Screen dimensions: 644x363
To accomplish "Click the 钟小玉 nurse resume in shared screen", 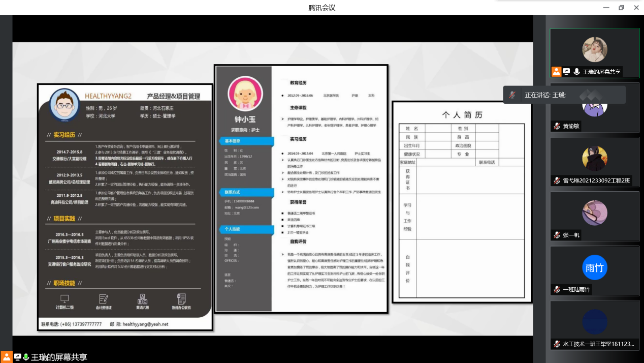I will pos(301,189).
